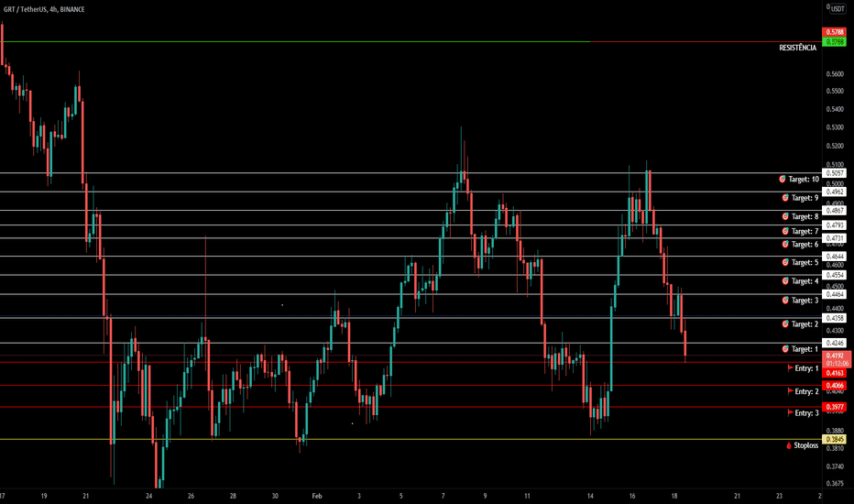Select the 'Target: 7' label
This screenshot has height=504, width=854.
tap(805, 231)
